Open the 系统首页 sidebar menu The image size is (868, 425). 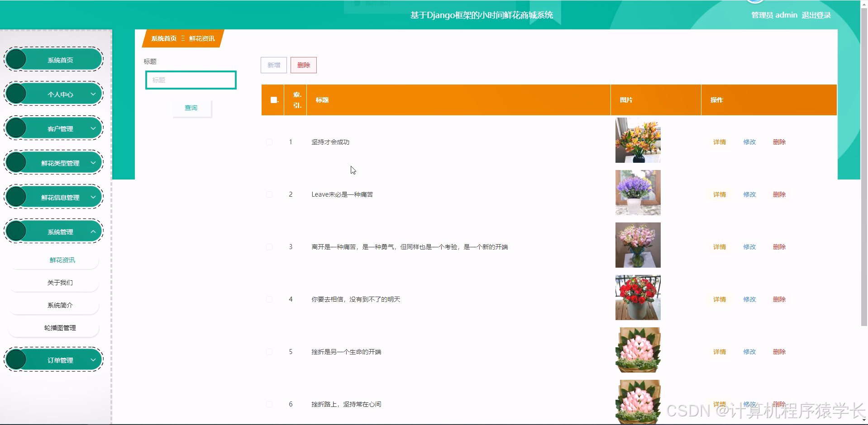point(54,60)
